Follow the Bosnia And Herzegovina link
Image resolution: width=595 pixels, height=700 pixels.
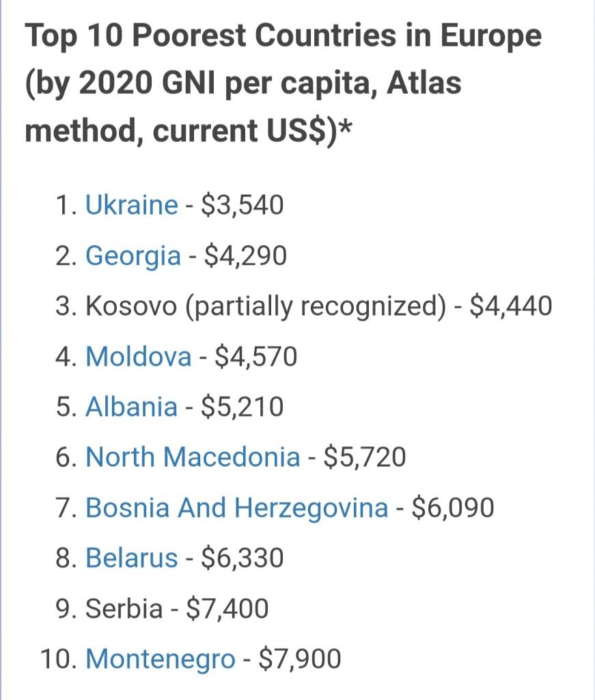(x=236, y=508)
